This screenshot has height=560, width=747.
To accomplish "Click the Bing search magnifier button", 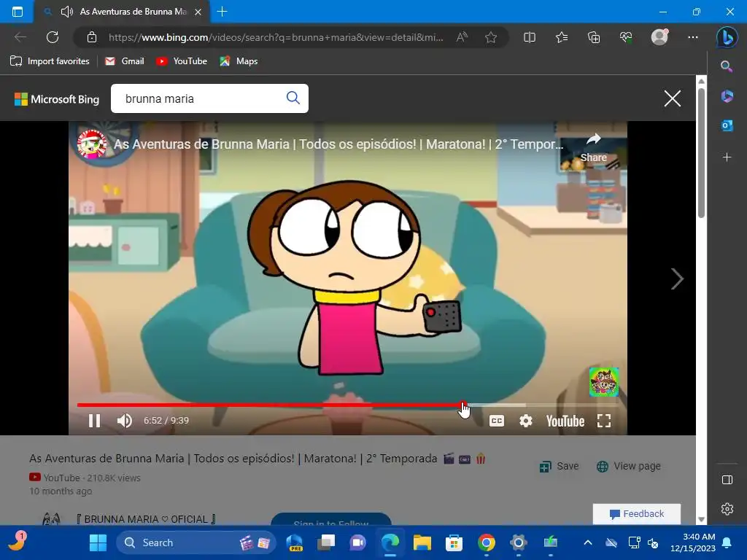I will (293, 98).
